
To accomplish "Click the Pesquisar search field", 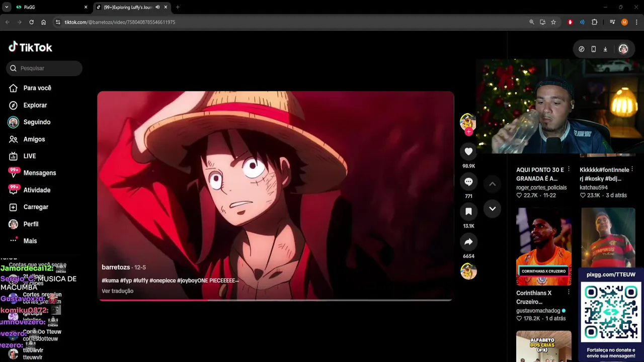I will click(44, 68).
